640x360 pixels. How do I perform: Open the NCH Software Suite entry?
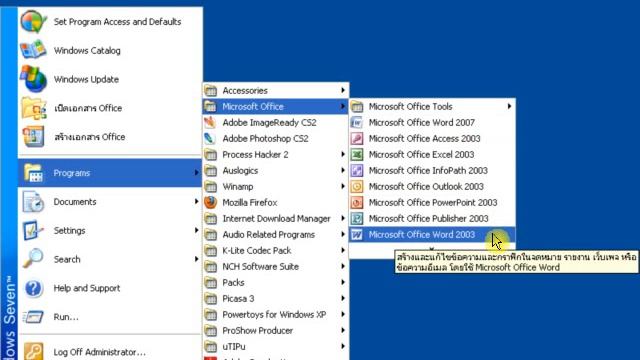[276, 267]
